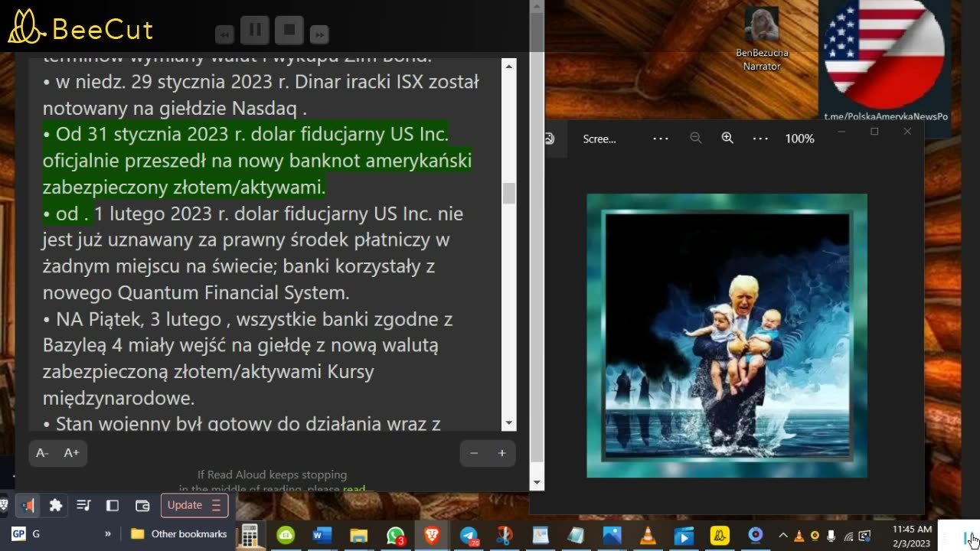Open the Snipping tool scissors icon in taskbar
The height and width of the screenshot is (551, 980).
coord(504,536)
